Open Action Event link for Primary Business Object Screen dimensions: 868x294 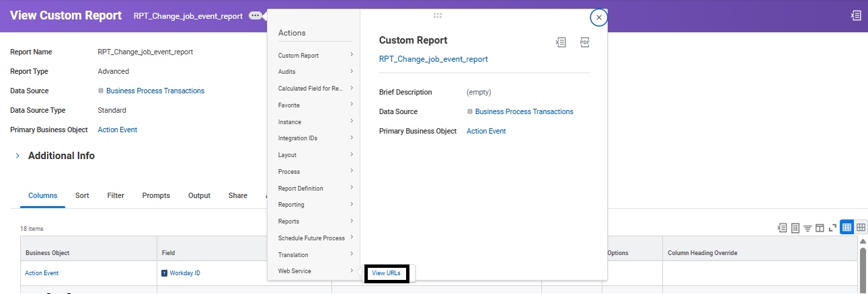pos(118,130)
